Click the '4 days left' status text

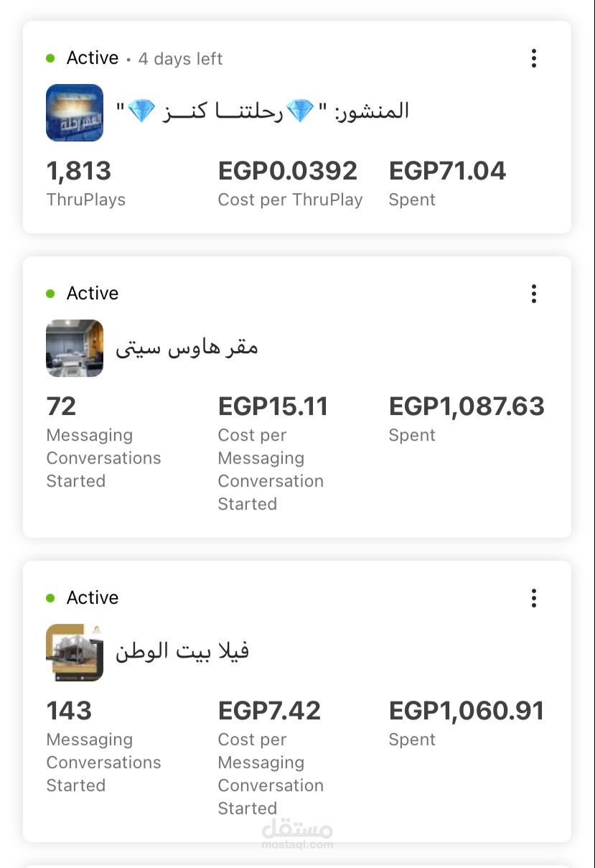pyautogui.click(x=180, y=59)
